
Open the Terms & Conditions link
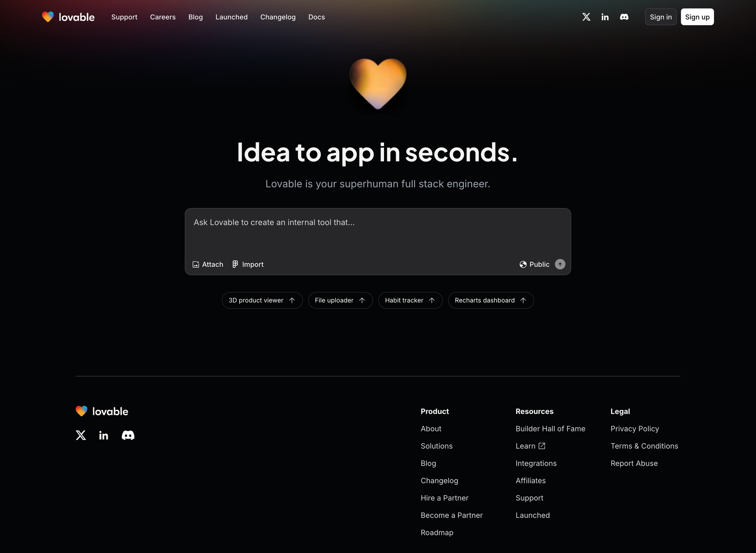pyautogui.click(x=644, y=446)
